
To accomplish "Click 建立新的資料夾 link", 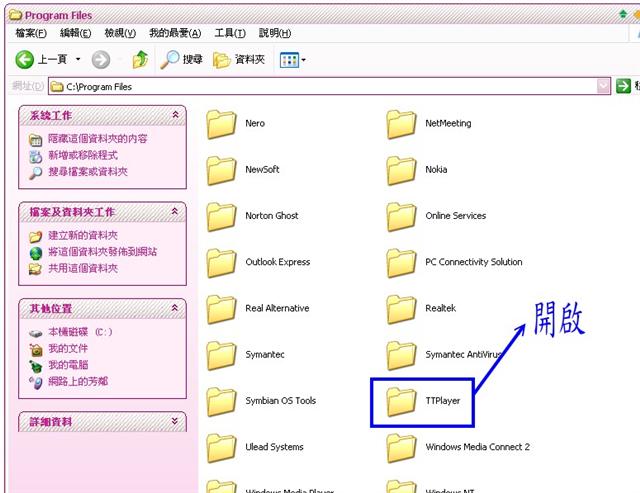I will click(x=83, y=235).
